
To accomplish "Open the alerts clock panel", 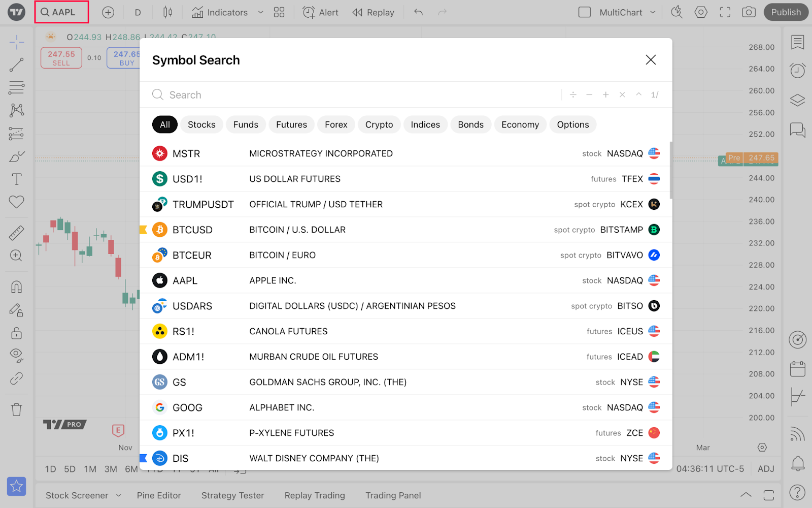I will (x=798, y=70).
